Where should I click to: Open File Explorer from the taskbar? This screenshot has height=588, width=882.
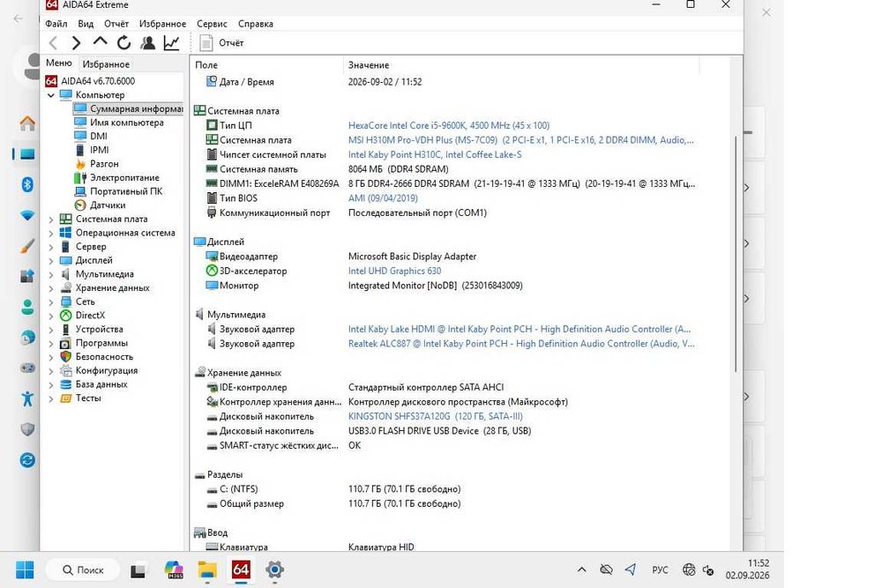point(207,570)
